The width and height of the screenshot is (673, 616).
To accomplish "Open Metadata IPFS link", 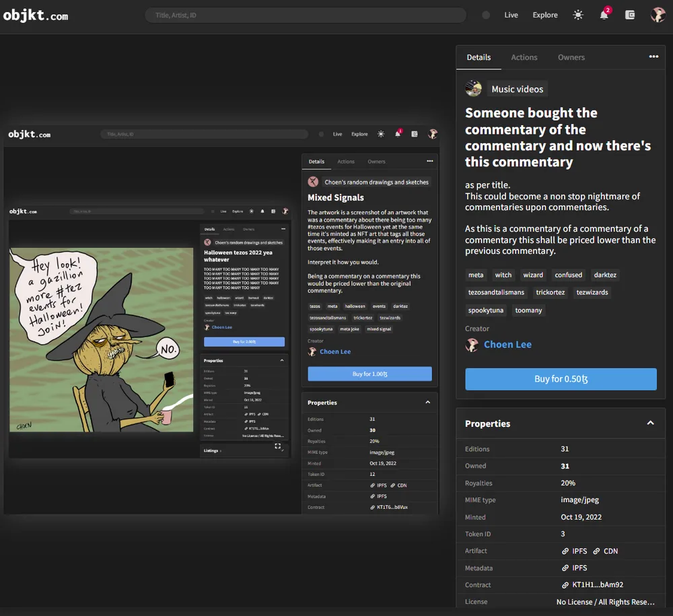I will [x=574, y=568].
